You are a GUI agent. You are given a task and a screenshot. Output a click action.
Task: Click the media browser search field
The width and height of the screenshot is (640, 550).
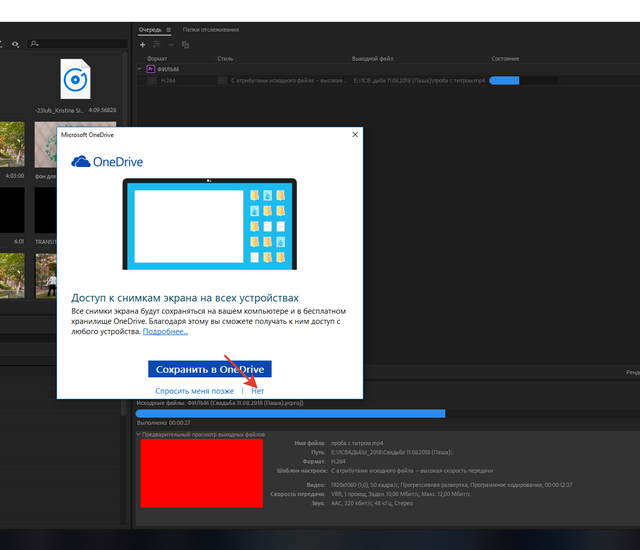click(78, 44)
